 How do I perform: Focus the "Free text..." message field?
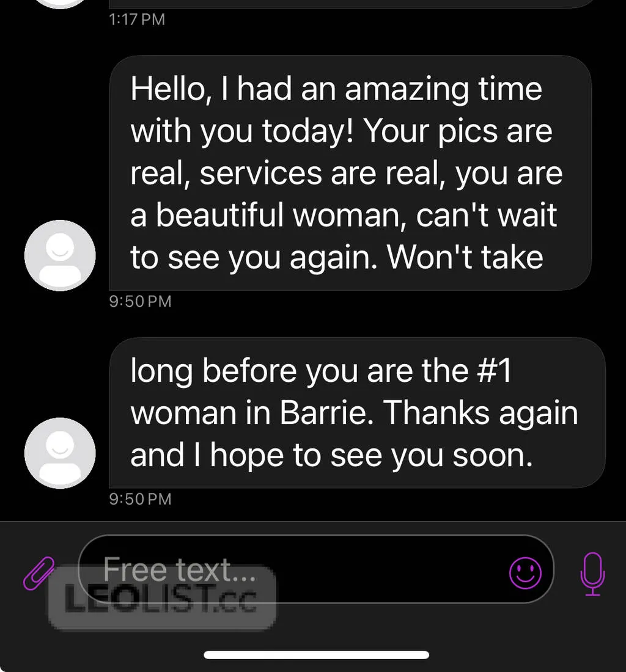click(316, 569)
